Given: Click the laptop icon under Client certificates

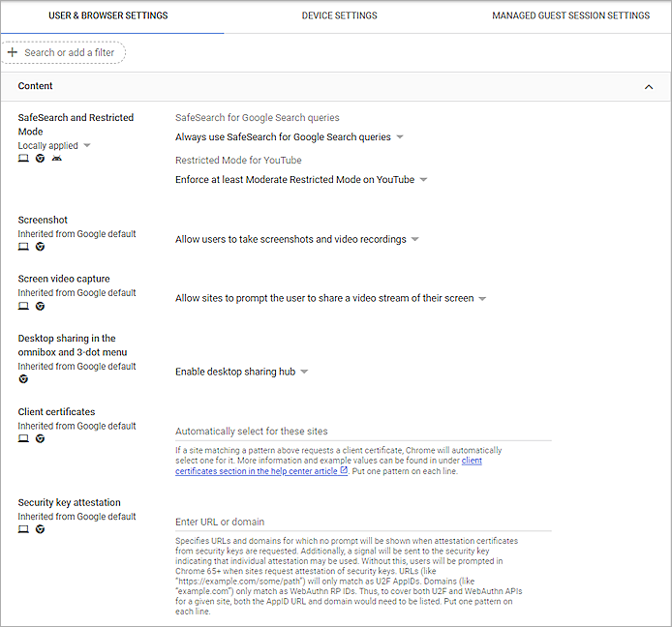Looking at the screenshot, I should coord(23,438).
